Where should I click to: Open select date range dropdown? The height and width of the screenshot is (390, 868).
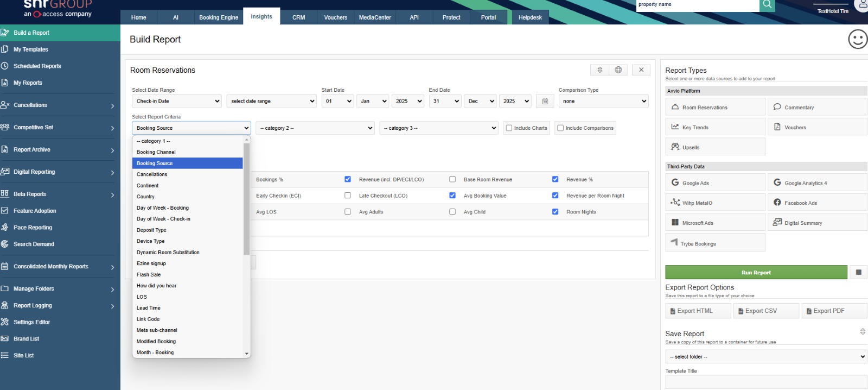point(271,101)
